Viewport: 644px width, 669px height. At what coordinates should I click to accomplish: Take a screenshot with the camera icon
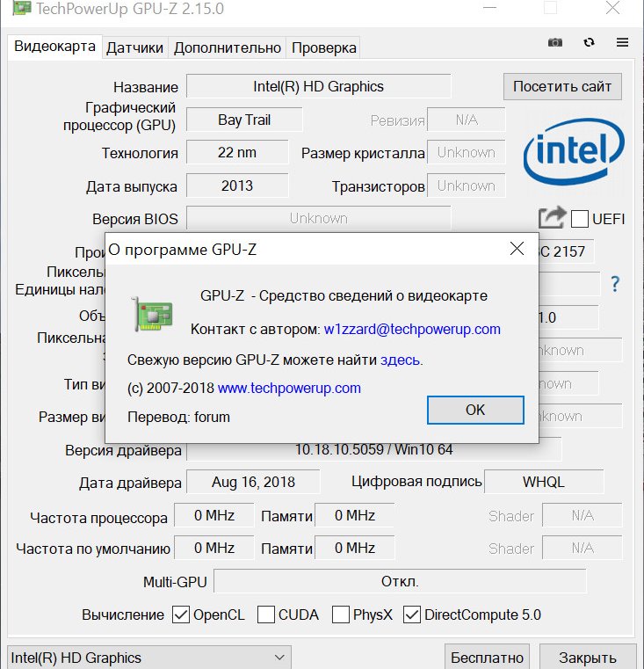555,42
